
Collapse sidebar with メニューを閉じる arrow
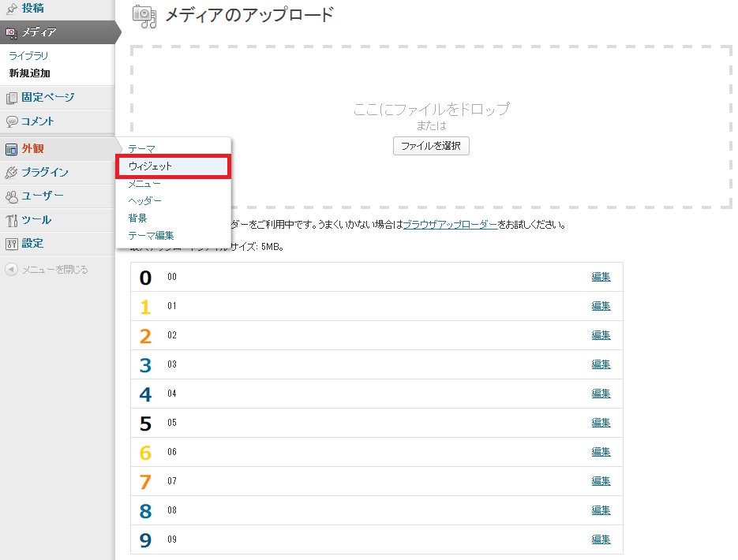(x=11, y=270)
